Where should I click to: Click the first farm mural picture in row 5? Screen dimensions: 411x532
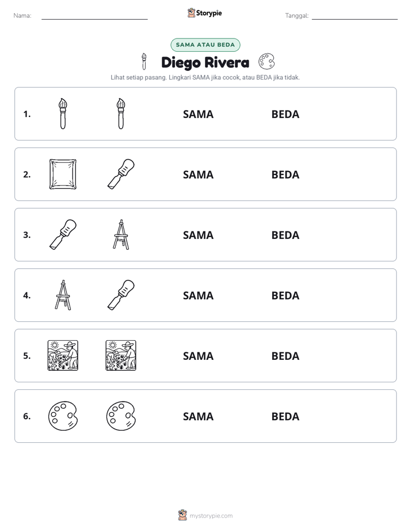pyautogui.click(x=63, y=355)
